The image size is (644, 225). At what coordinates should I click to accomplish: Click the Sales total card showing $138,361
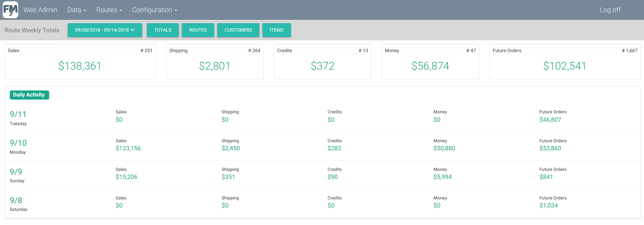point(80,66)
